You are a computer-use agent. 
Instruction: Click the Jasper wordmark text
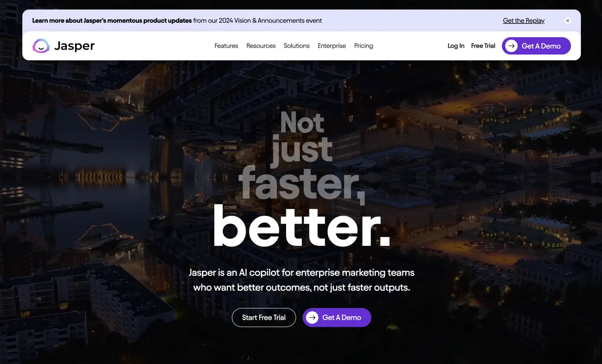pyautogui.click(x=74, y=46)
